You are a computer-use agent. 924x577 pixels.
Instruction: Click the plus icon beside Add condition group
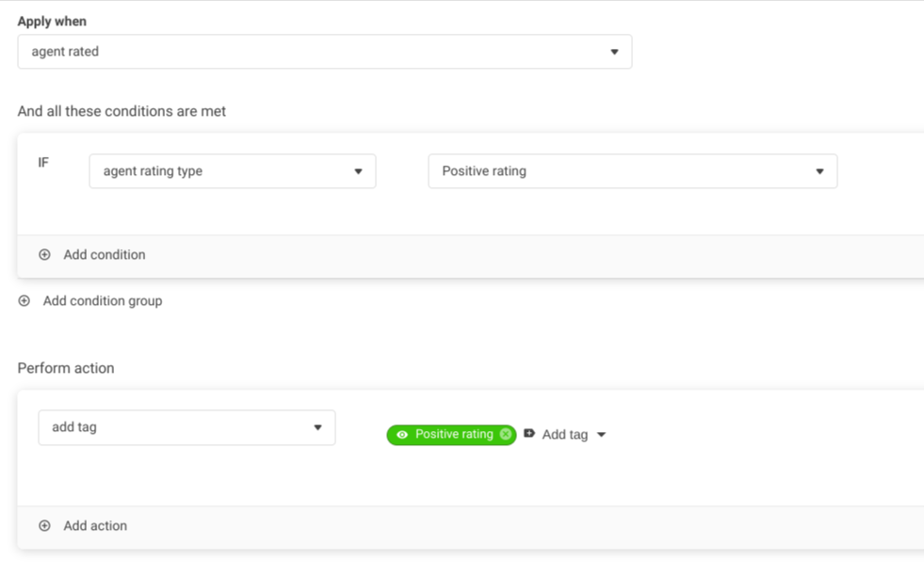pos(24,301)
